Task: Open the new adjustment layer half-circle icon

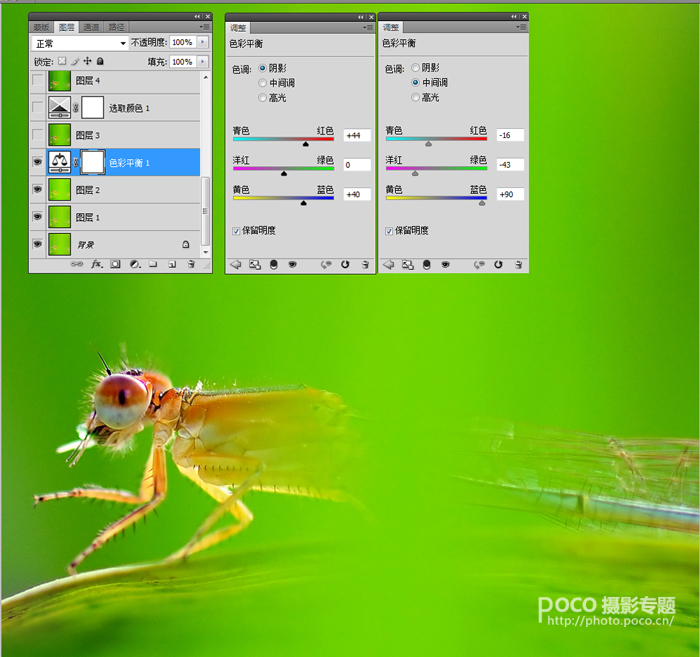Action: click(x=135, y=264)
